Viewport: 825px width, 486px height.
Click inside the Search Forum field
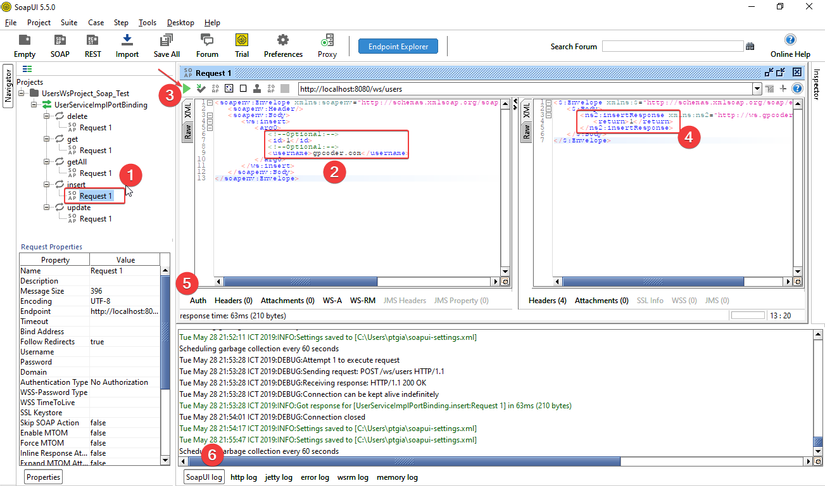[x=671, y=46]
